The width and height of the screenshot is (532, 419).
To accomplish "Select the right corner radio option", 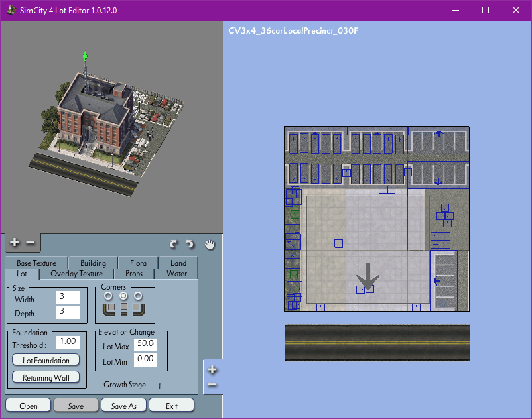I will click(138, 296).
